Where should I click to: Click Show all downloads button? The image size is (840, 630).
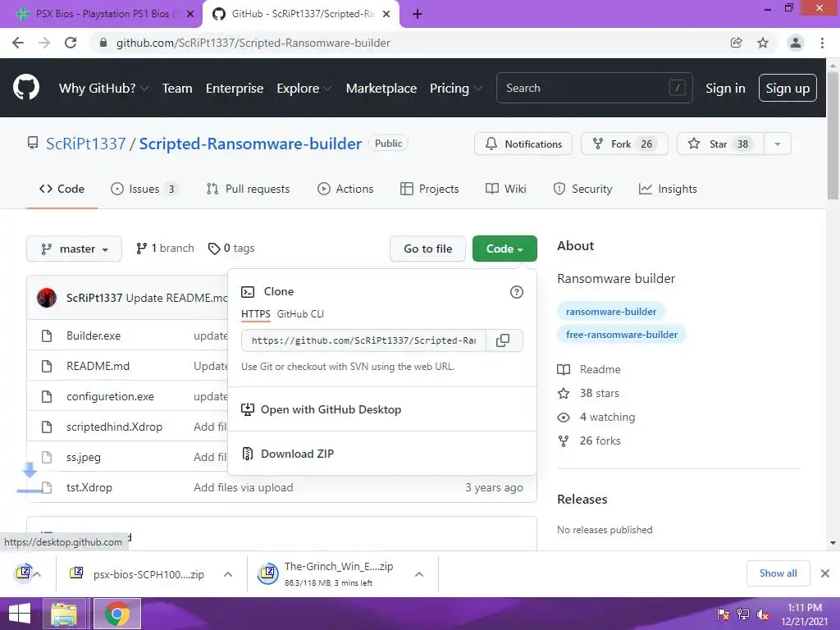pyautogui.click(x=778, y=573)
